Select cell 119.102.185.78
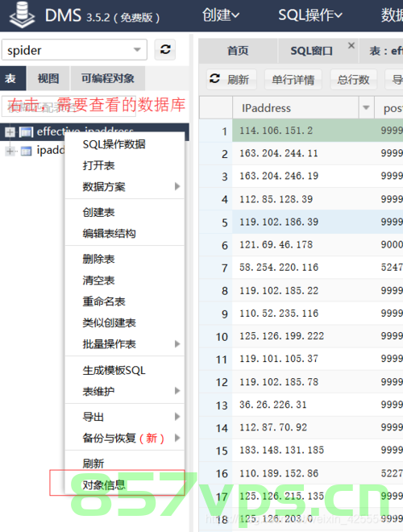This screenshot has width=403, height=532. (303, 382)
